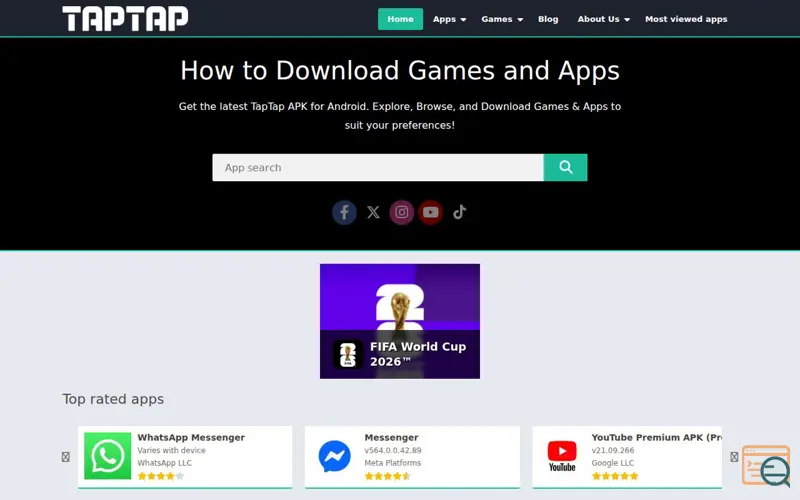Select the Home menu item
The width and height of the screenshot is (800, 500).
pyautogui.click(x=400, y=19)
